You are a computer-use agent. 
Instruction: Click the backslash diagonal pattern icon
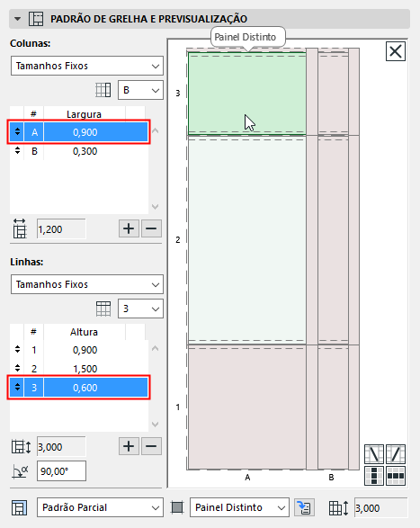pyautogui.click(x=374, y=454)
